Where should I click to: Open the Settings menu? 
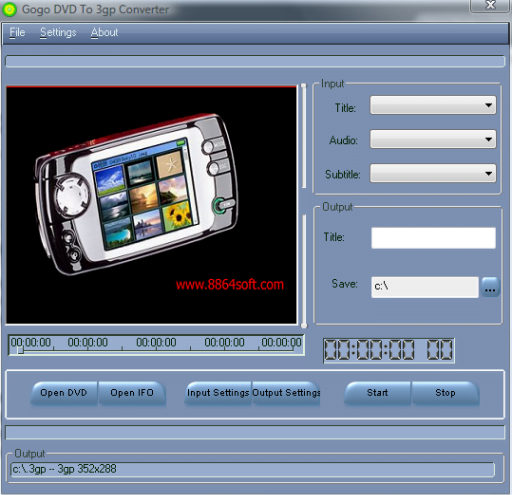pyautogui.click(x=58, y=32)
